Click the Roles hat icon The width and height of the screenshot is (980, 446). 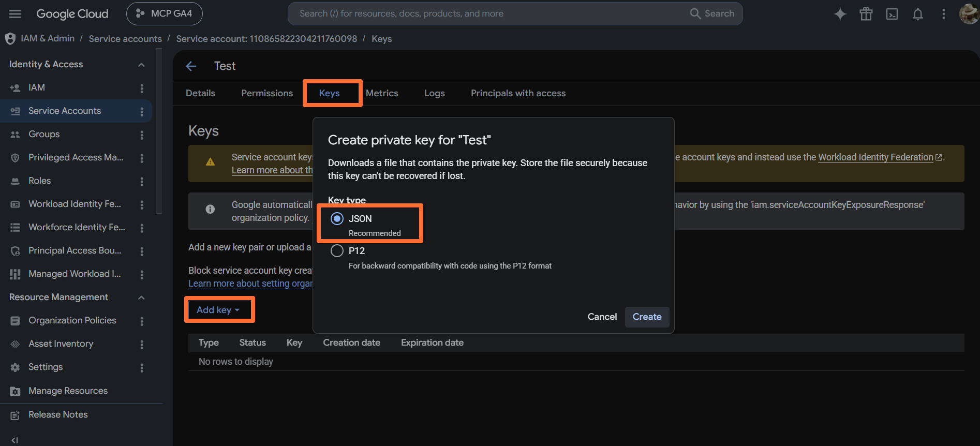click(x=15, y=181)
